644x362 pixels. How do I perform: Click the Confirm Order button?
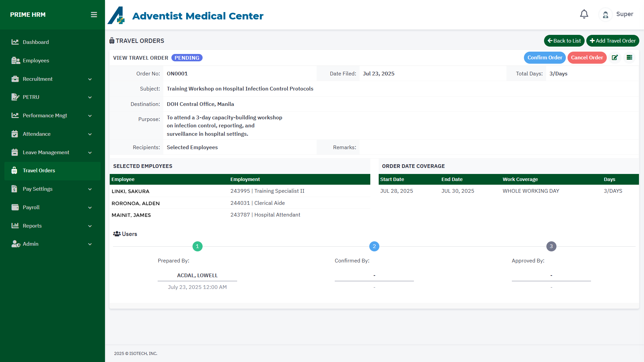545,58
